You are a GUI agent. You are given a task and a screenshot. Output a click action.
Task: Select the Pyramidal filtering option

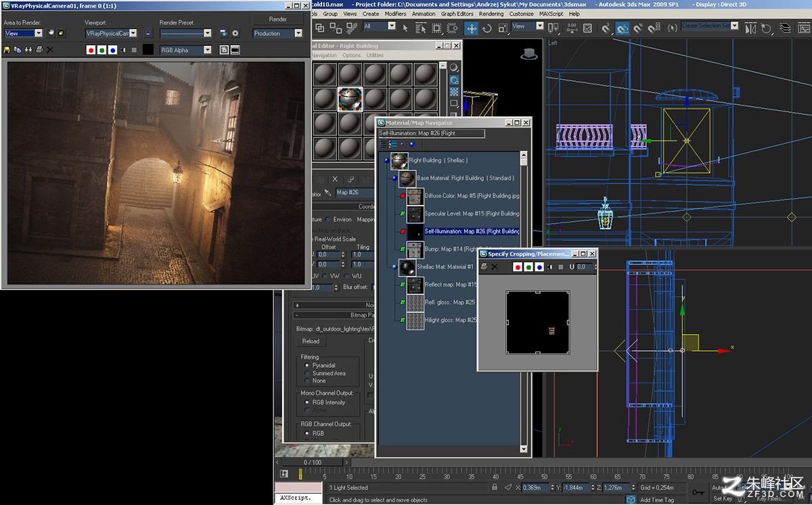(x=307, y=366)
